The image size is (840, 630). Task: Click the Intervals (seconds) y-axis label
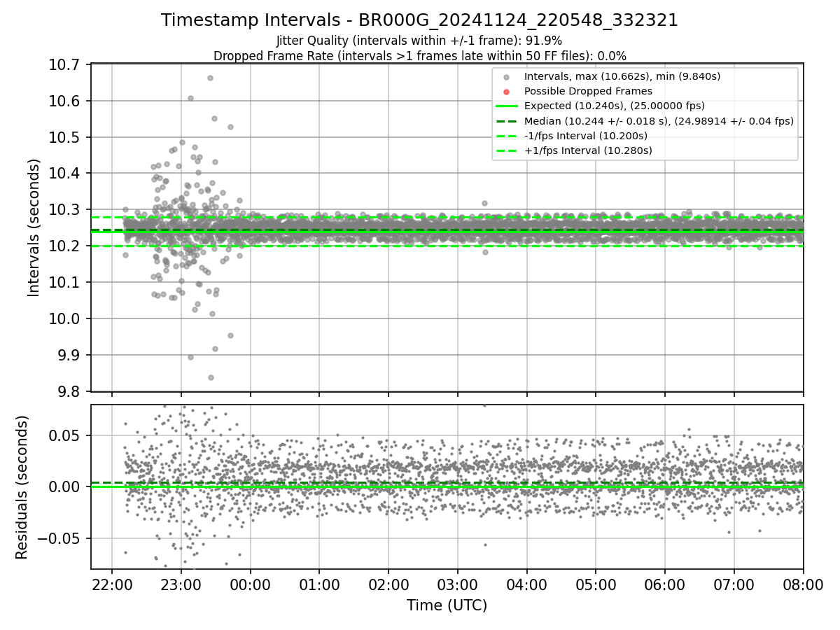34,227
